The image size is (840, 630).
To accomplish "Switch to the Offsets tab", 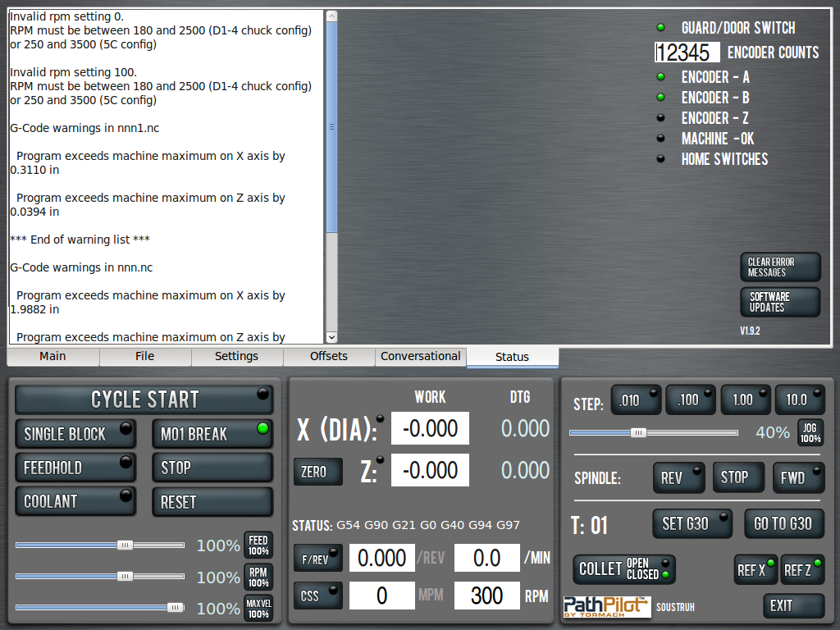I will point(329,357).
